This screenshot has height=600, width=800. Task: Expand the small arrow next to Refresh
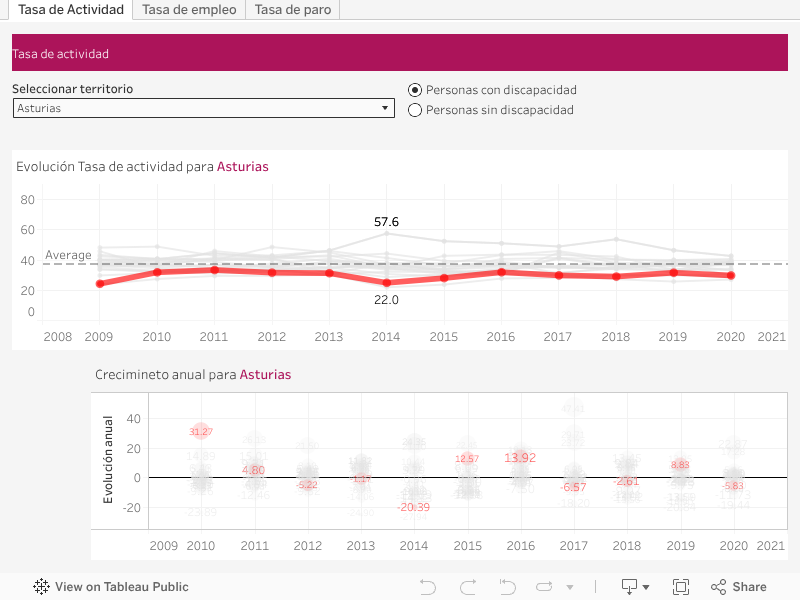pyautogui.click(x=570, y=588)
